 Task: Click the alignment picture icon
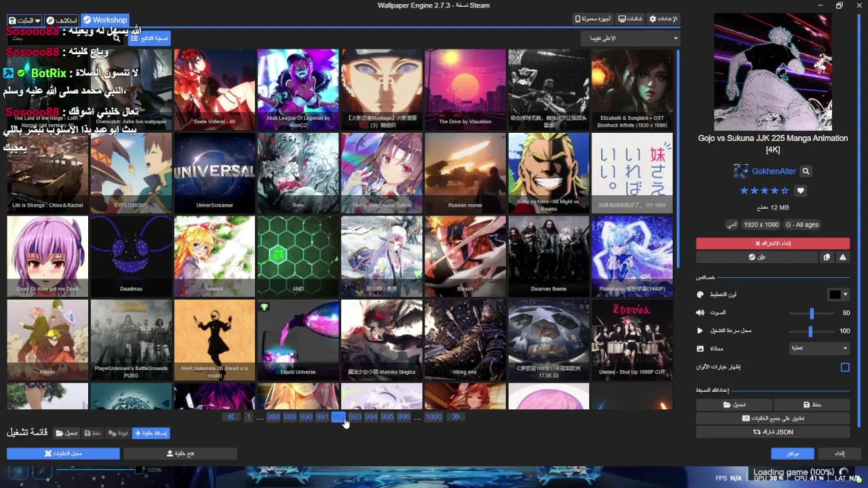(701, 348)
